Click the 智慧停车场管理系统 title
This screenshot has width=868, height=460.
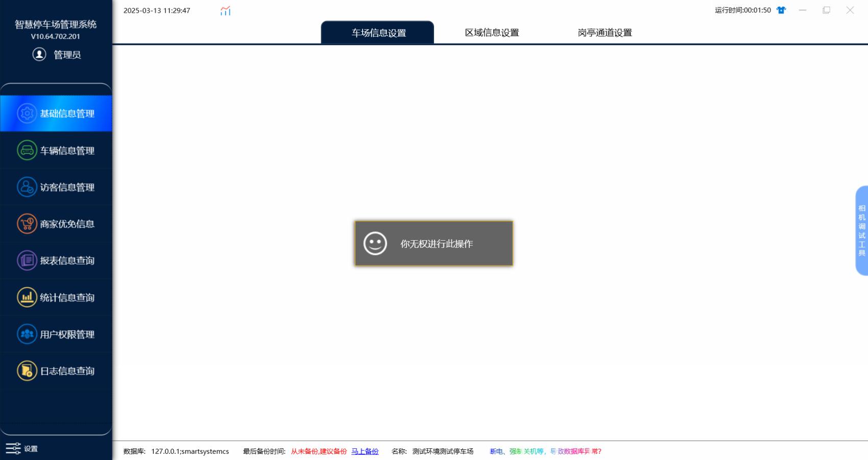56,24
